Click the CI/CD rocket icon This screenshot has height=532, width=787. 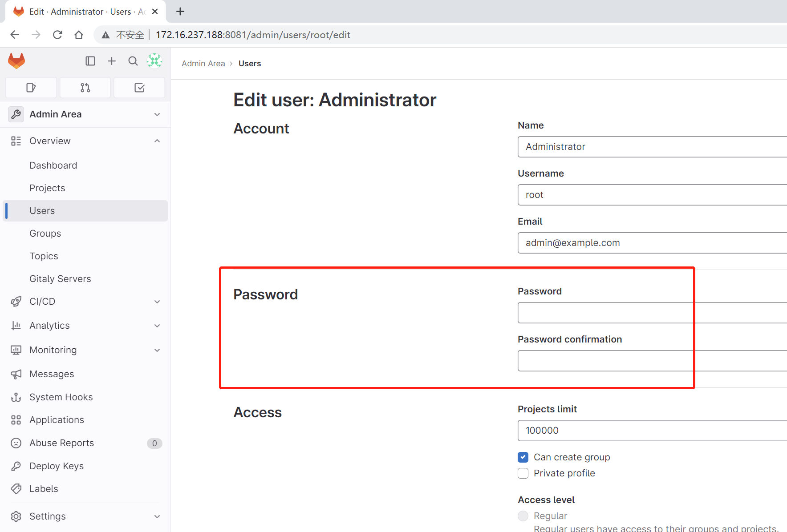(16, 302)
